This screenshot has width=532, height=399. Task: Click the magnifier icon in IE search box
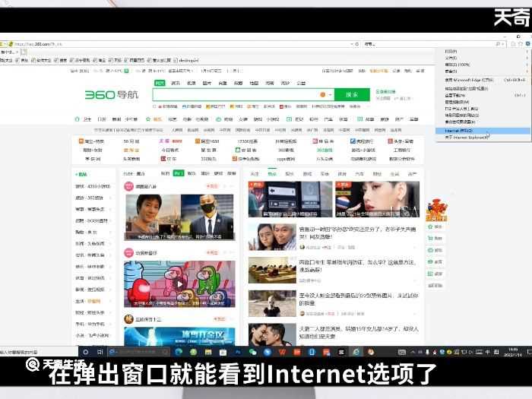[498, 44]
